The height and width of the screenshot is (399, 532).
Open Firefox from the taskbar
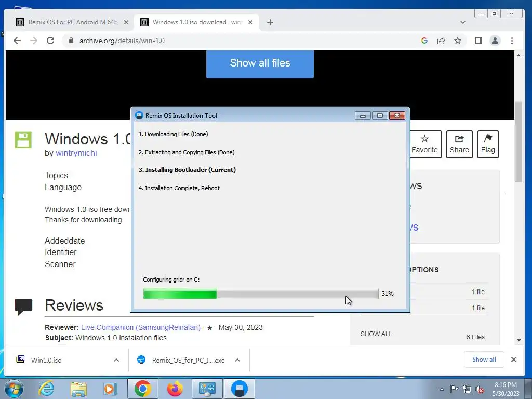[175, 389]
